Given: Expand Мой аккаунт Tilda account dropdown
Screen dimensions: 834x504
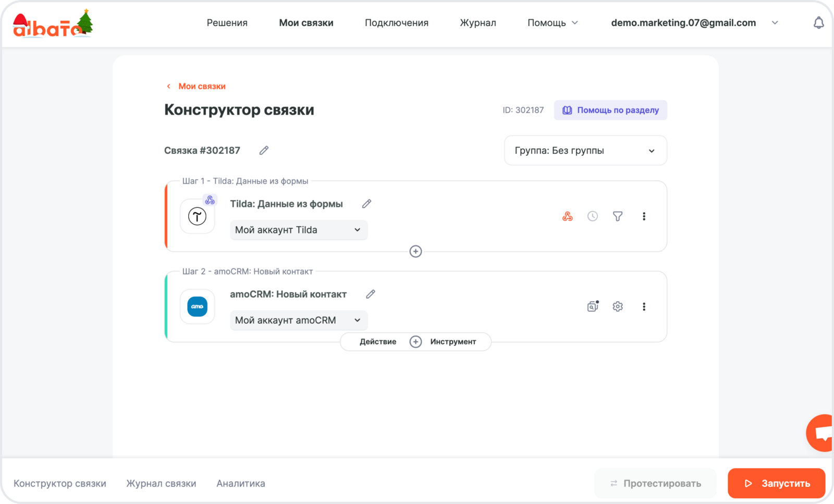Looking at the screenshot, I should [x=298, y=230].
